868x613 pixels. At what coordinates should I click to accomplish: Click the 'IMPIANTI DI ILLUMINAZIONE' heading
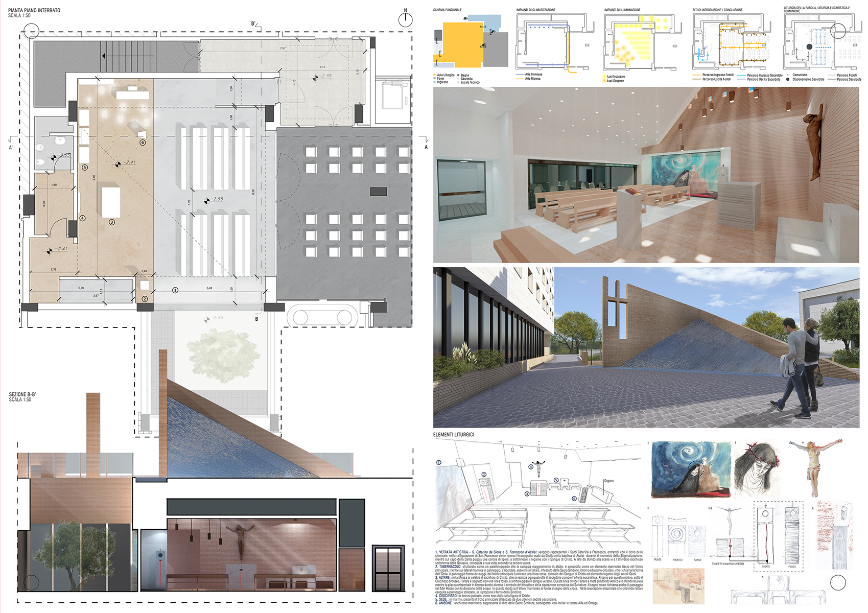pyautogui.click(x=622, y=10)
